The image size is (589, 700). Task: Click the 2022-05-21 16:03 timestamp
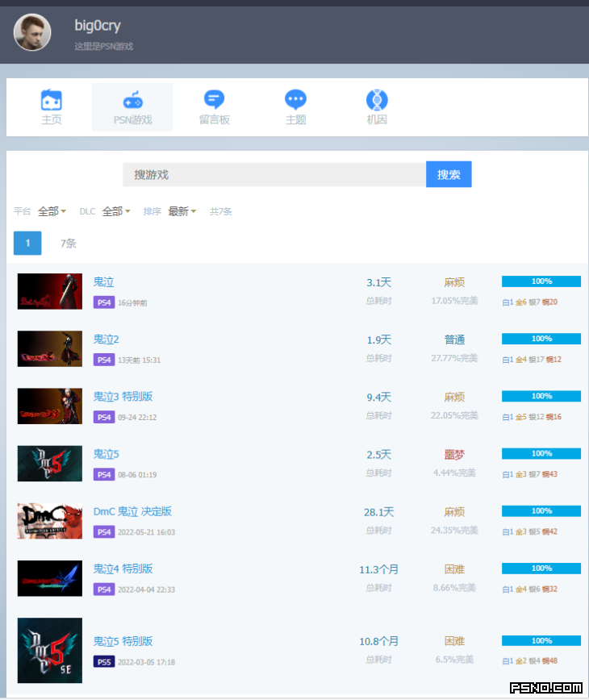[x=147, y=532]
